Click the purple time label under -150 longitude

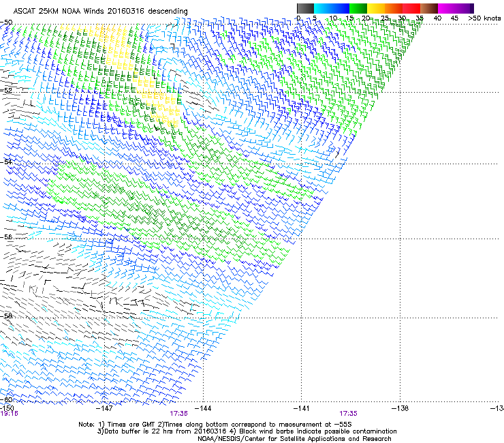coord(10,414)
